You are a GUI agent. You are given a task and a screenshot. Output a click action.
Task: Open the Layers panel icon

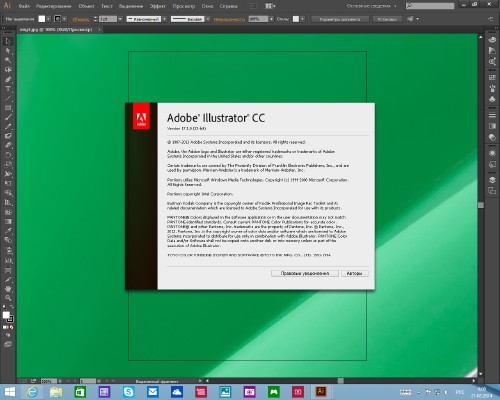[492, 180]
